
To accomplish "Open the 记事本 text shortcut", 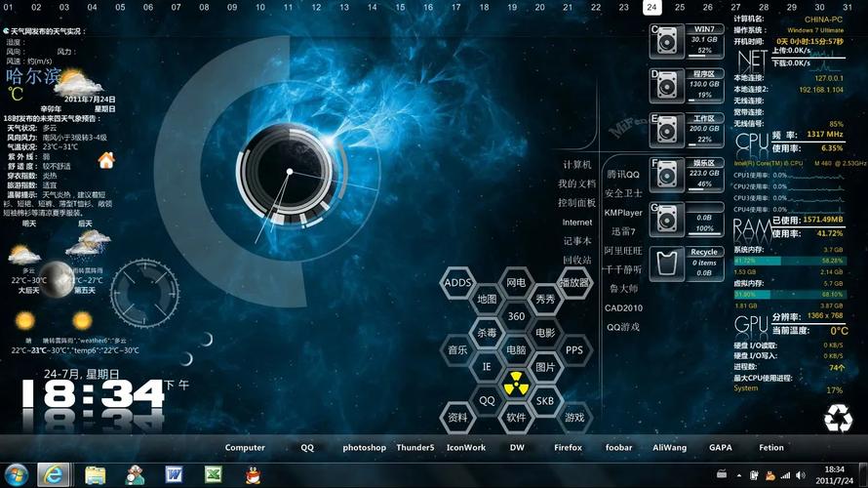I will coord(577,241).
